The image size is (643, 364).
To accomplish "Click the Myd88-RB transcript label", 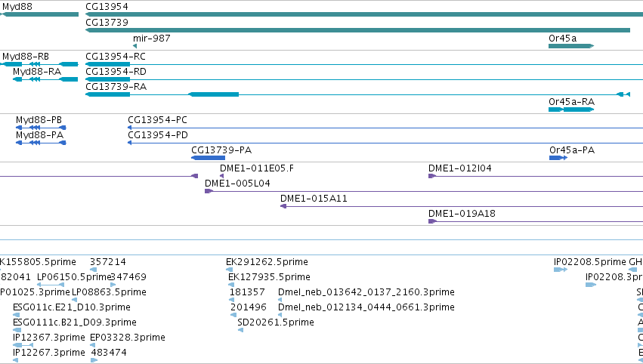I will point(26,56).
